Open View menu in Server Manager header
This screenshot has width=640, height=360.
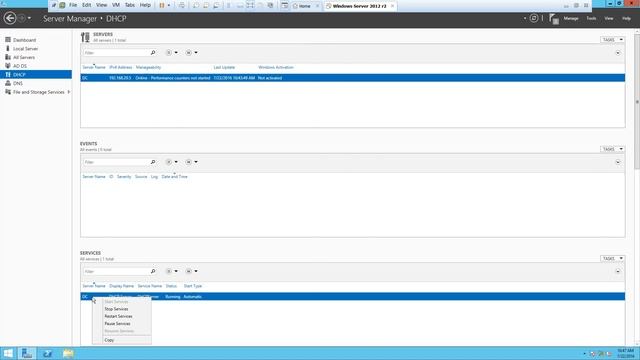[609, 18]
